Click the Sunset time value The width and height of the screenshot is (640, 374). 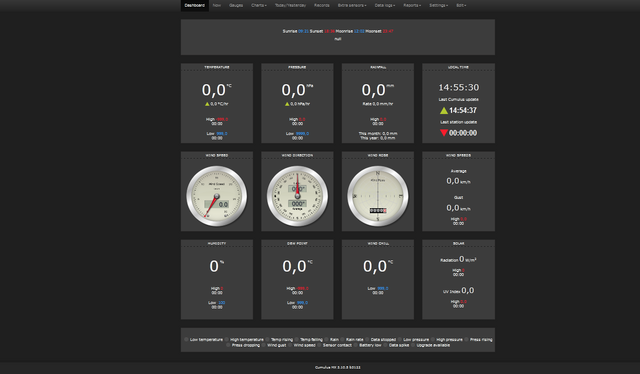[x=329, y=31]
